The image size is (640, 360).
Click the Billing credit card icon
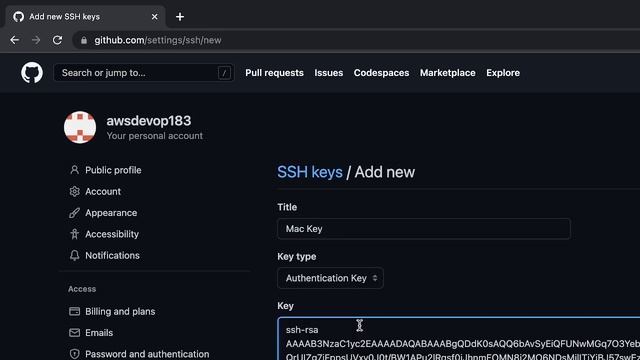74,311
